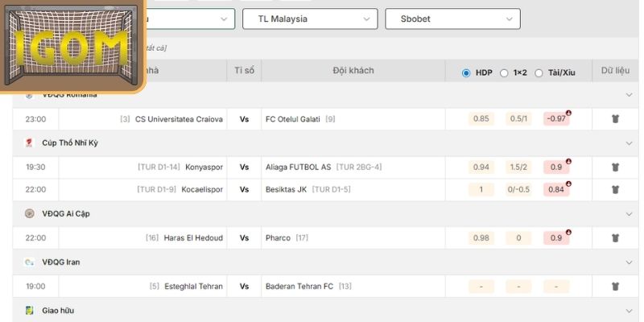Click the Đội khách column header
The image size is (644, 322).
pos(353,71)
